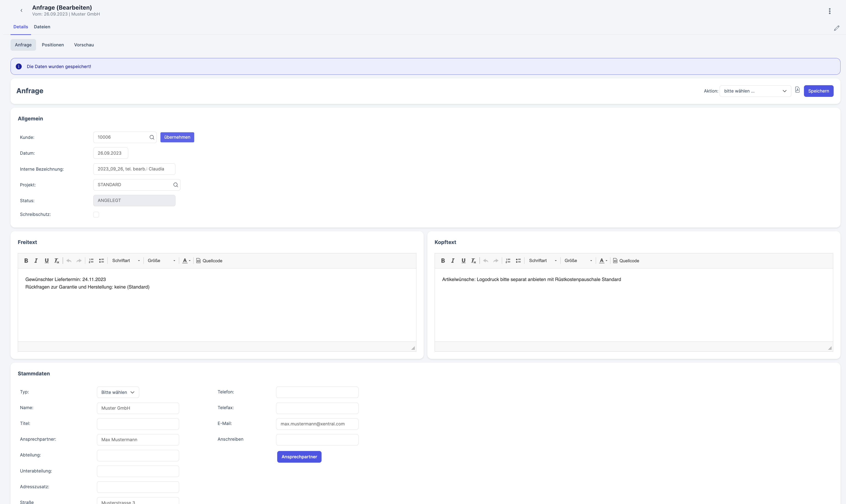The height and width of the screenshot is (504, 846).
Task: Click into the Telefon input field
Action: pyautogui.click(x=317, y=392)
